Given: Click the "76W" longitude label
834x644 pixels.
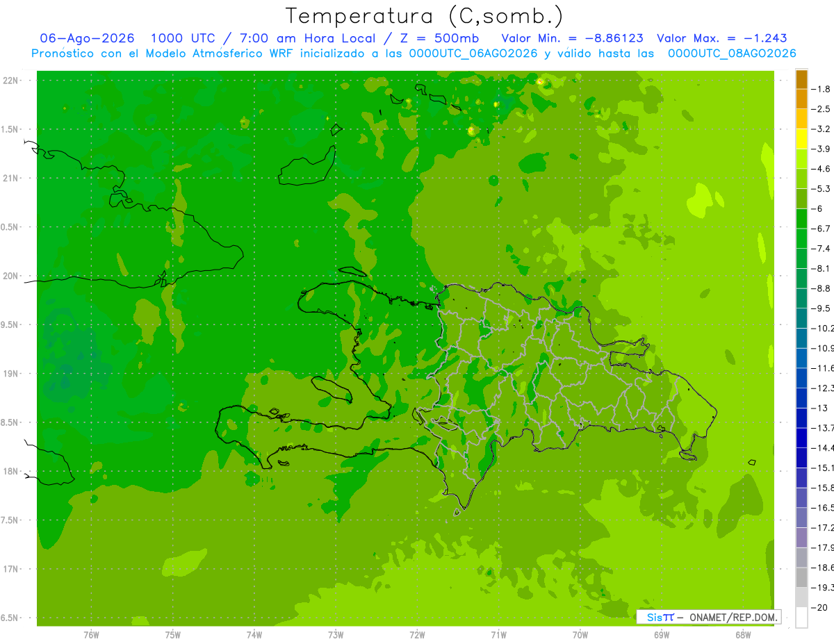Looking at the screenshot, I should click(x=91, y=635).
